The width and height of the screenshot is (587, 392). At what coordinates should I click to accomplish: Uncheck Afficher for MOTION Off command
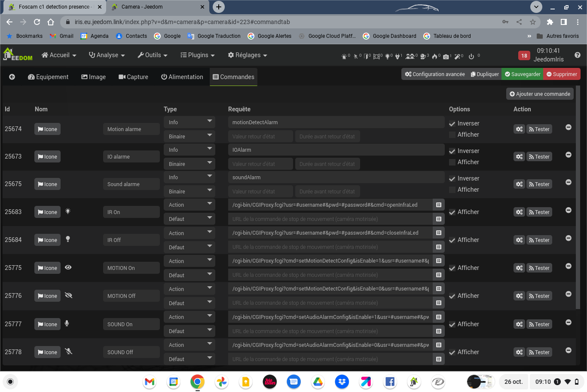pyautogui.click(x=452, y=296)
